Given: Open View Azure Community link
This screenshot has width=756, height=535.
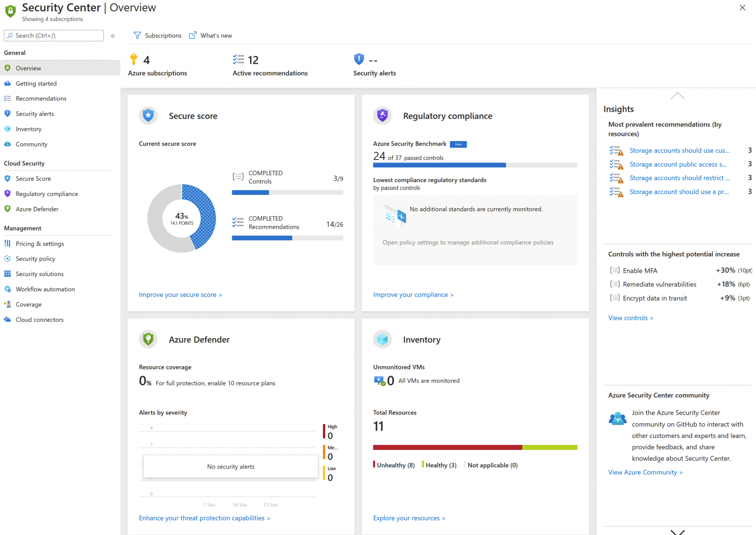Looking at the screenshot, I should 645,472.
